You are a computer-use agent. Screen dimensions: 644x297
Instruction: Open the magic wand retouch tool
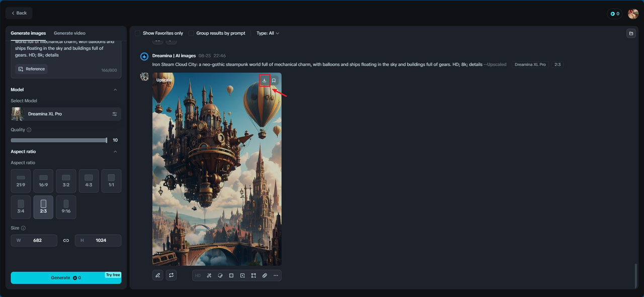click(209, 275)
